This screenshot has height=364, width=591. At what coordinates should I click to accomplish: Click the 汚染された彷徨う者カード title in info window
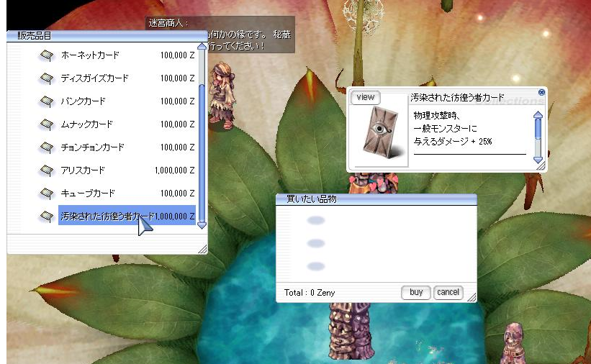tap(457, 98)
